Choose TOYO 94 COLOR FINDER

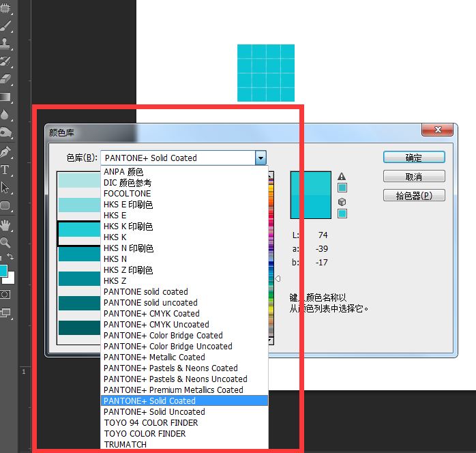184,423
